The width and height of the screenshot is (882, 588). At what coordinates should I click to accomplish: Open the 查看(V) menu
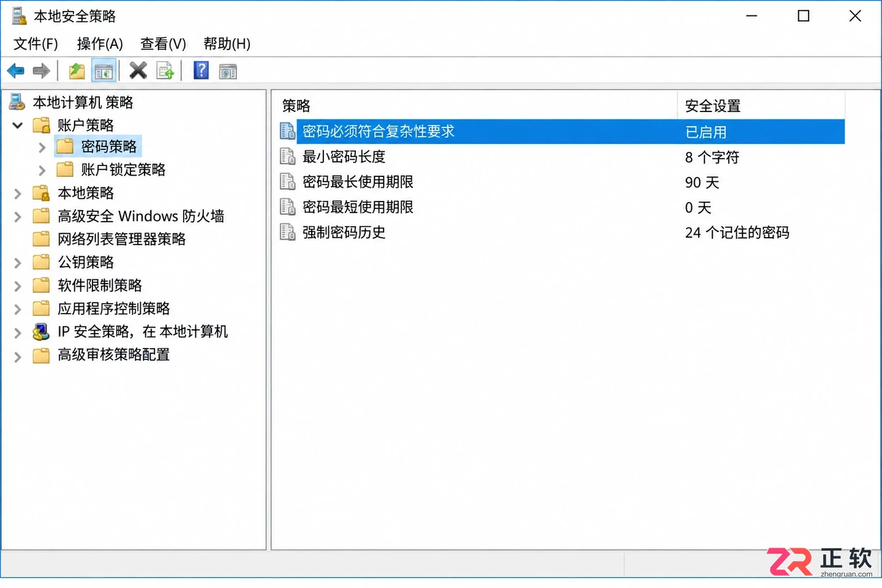pos(163,44)
